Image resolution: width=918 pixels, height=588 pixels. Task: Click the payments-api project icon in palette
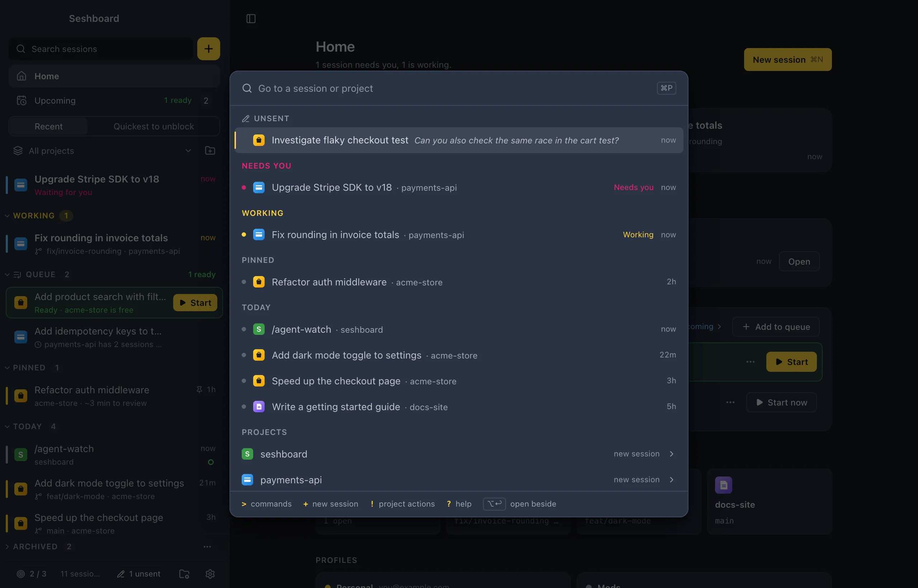point(247,480)
